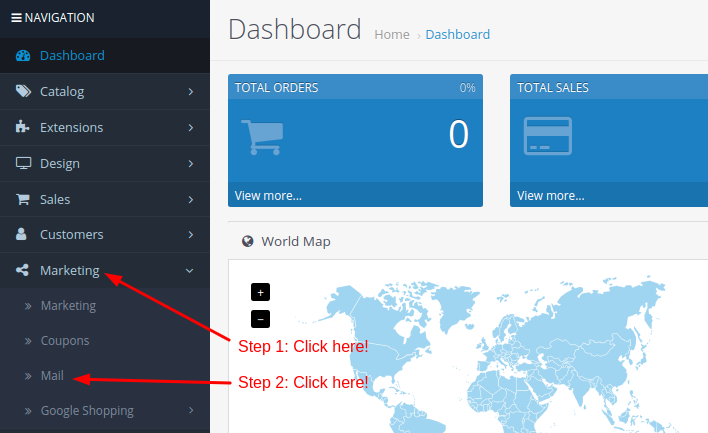Click the double-arrow bullet beside Google Shopping

28,411
